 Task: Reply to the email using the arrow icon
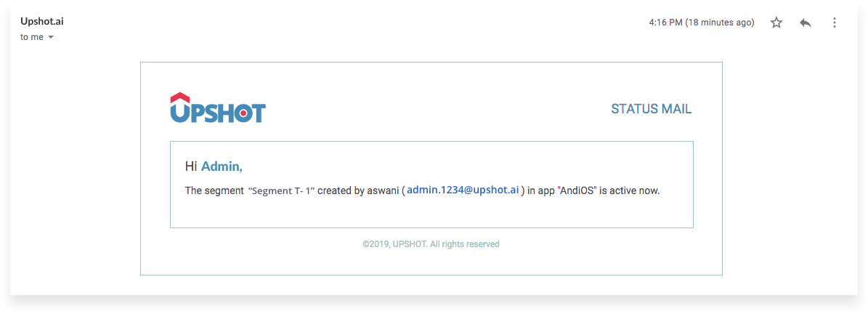806,23
